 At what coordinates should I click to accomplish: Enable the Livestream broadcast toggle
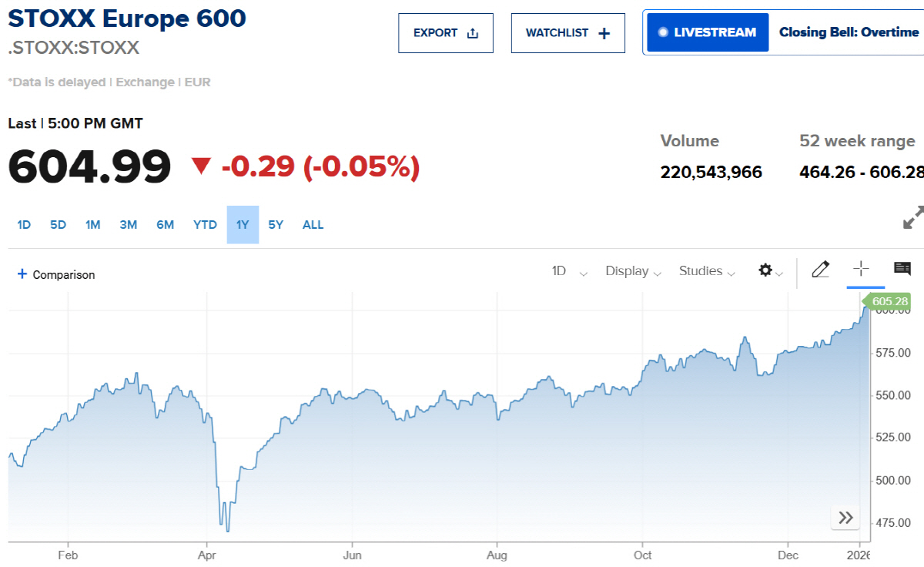[706, 32]
